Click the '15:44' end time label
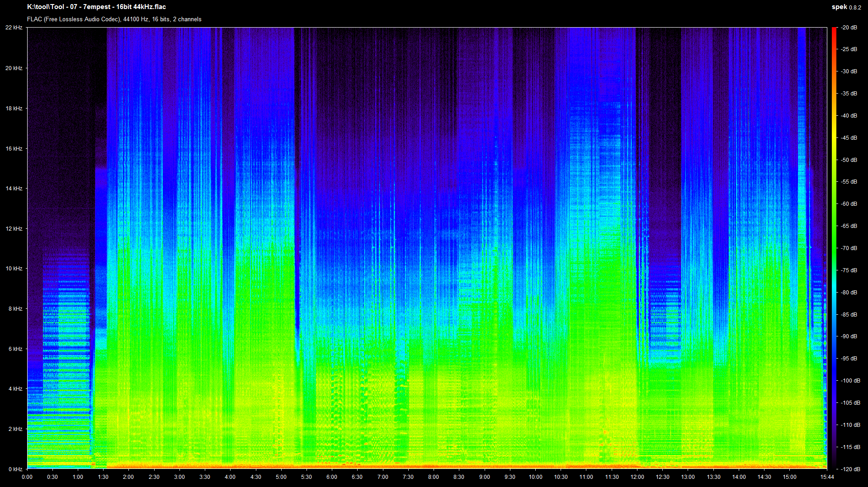 827,477
